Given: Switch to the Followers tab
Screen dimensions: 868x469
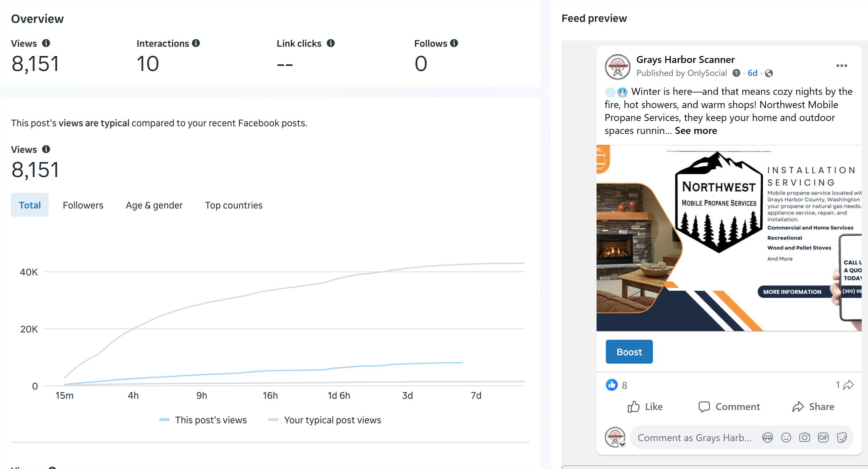Looking at the screenshot, I should click(83, 205).
